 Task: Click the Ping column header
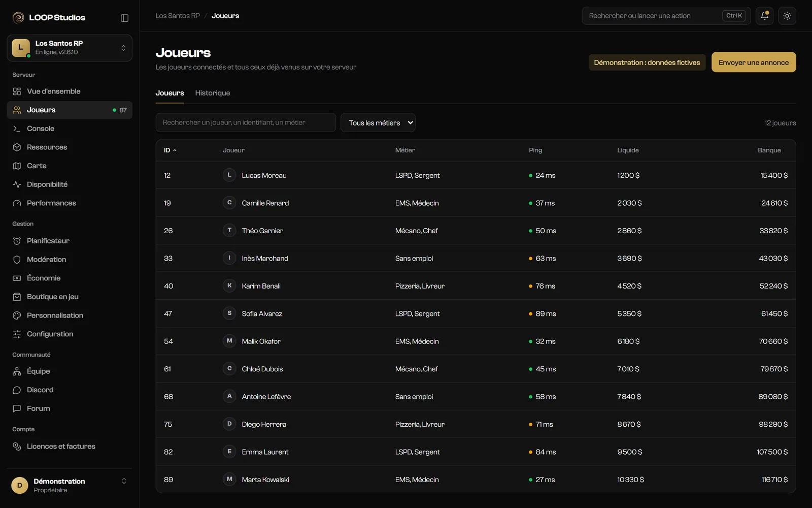pos(535,150)
